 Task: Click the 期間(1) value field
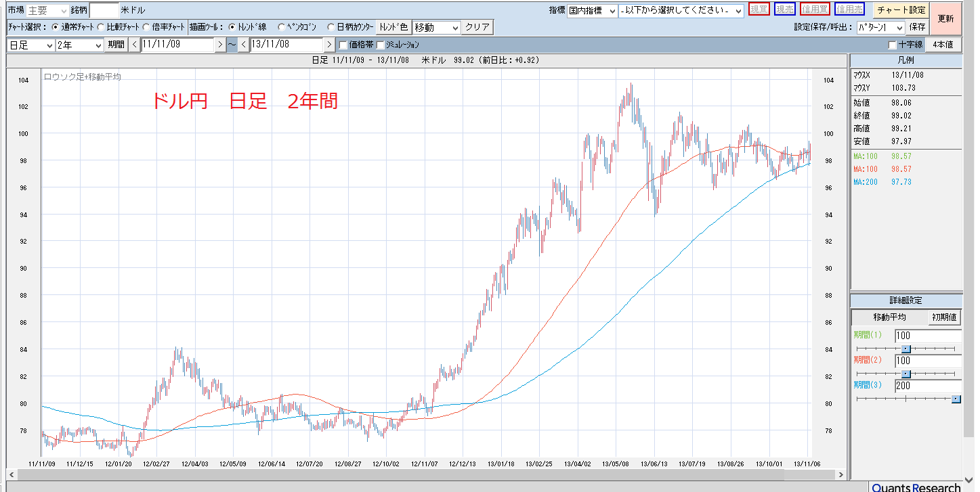pyautogui.click(x=928, y=336)
